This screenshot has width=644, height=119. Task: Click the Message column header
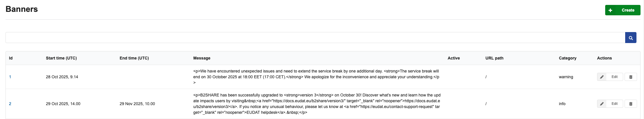[x=202, y=58]
